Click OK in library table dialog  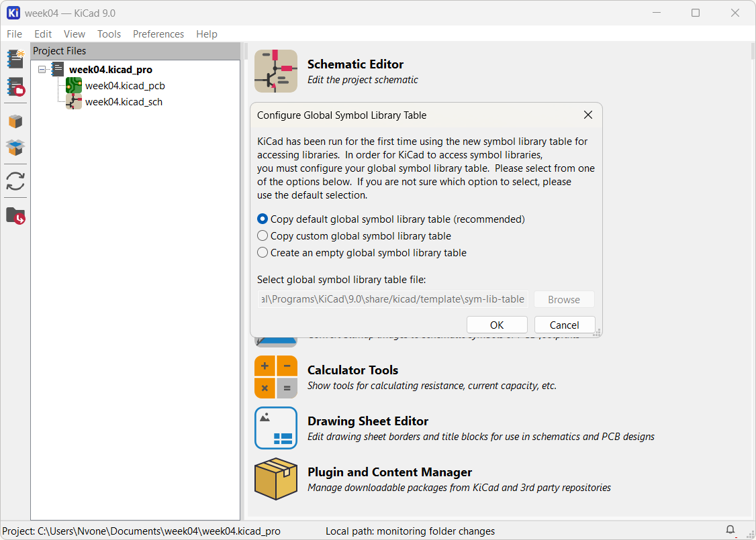coord(497,325)
